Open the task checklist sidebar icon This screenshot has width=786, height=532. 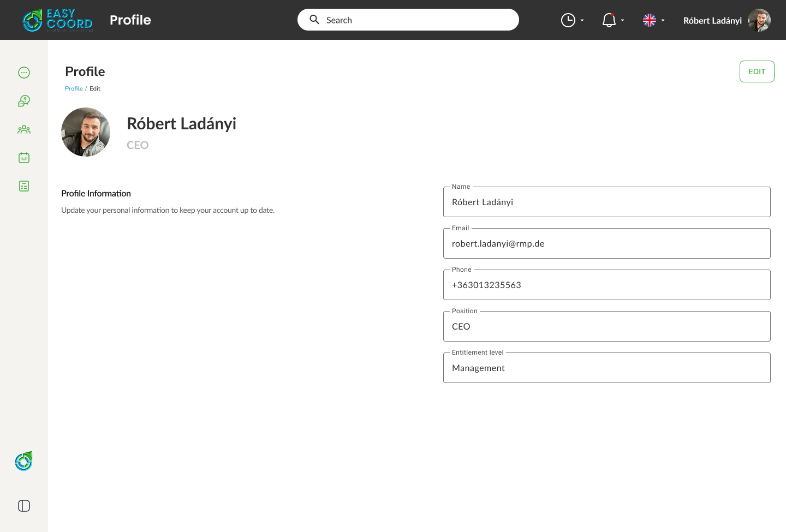coord(24,186)
